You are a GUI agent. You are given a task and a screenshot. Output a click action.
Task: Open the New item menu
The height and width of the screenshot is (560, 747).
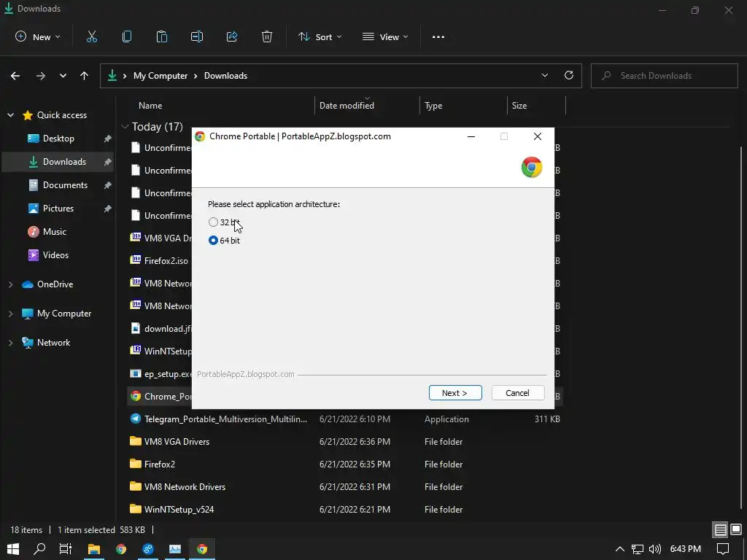pos(38,37)
